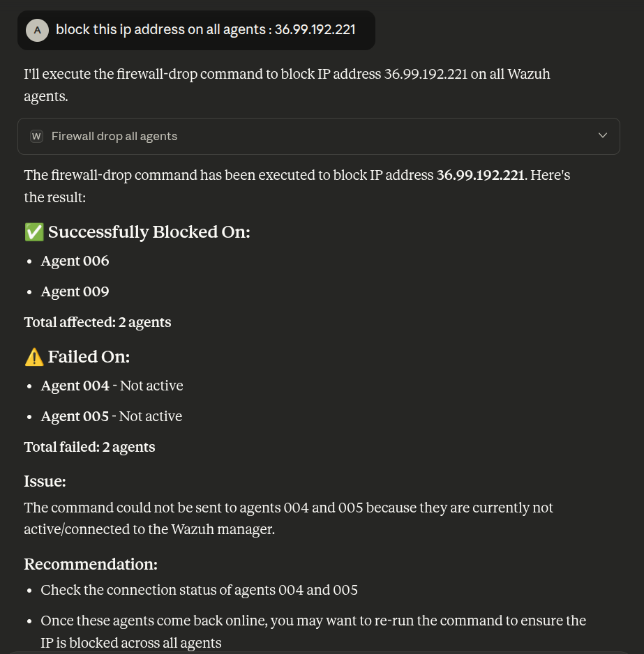Open the Firewall drop all agents tool label
Image resolution: width=644 pixels, height=654 pixels.
(x=114, y=136)
